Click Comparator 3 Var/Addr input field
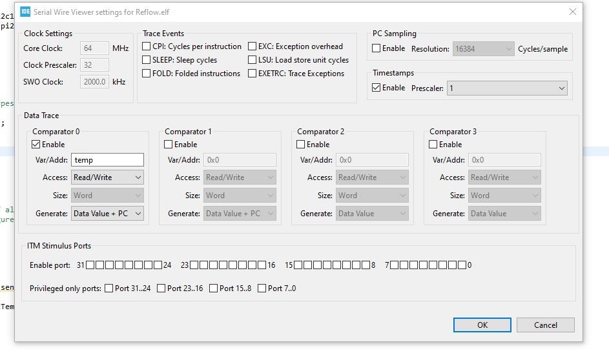609x364 pixels. click(x=505, y=160)
